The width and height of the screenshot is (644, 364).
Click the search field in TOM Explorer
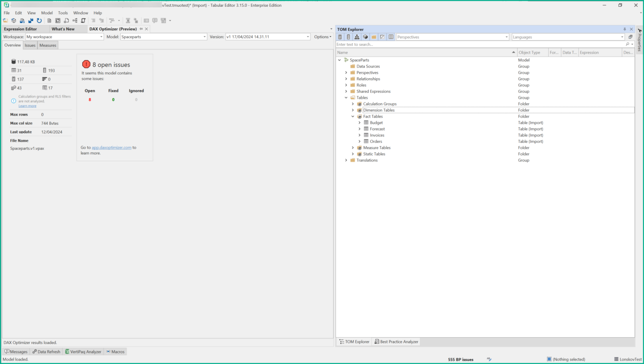[x=419, y=45]
